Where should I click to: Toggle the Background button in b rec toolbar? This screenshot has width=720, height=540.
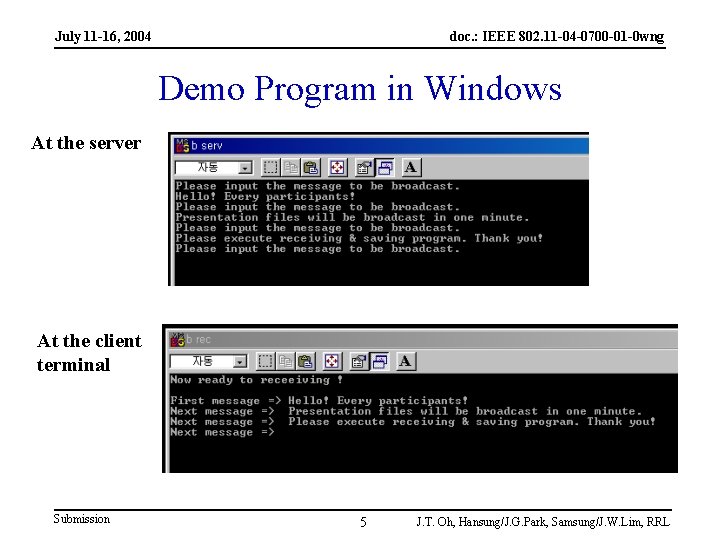click(379, 361)
